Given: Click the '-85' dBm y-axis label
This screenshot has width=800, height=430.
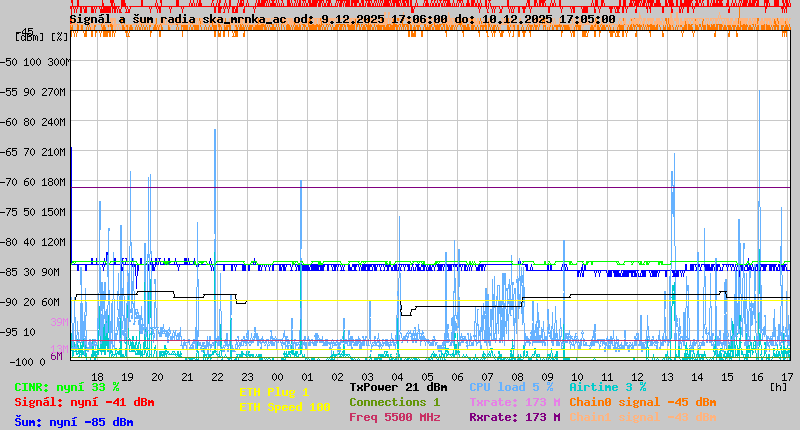Looking at the screenshot, I should coord(8,272).
